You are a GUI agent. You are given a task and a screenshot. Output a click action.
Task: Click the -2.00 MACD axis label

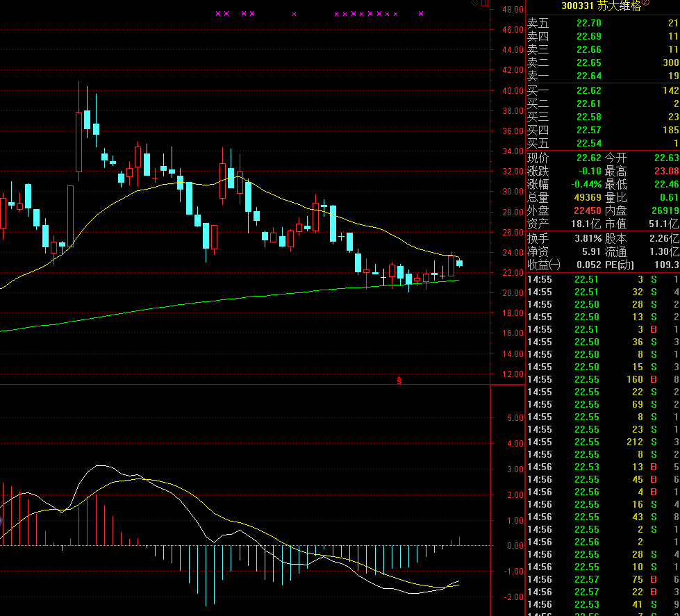click(x=513, y=597)
